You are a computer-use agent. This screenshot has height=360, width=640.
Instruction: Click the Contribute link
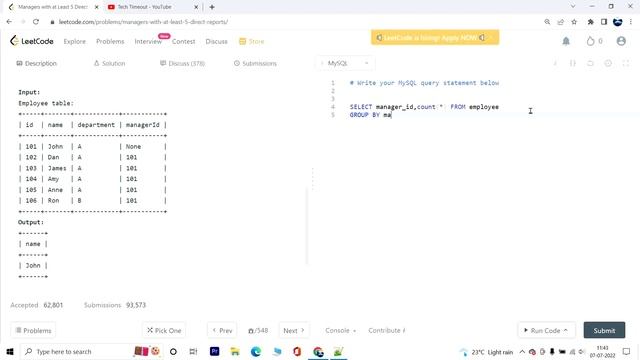click(x=387, y=330)
